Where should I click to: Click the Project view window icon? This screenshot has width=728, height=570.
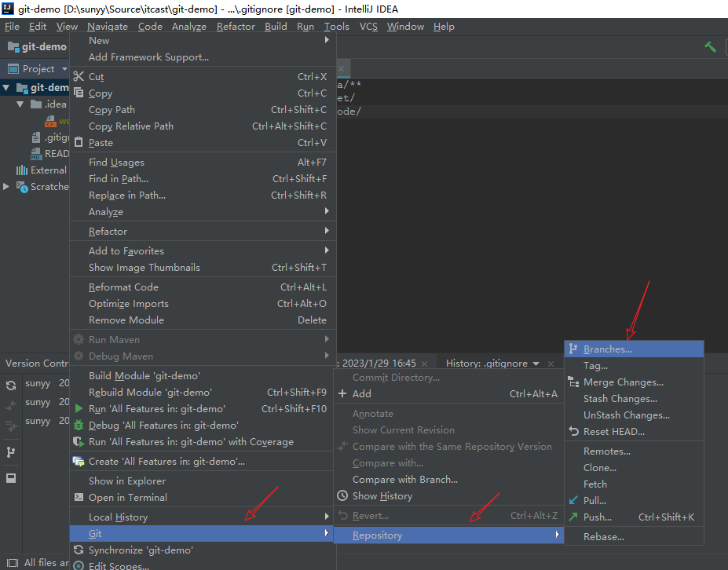[x=13, y=68]
